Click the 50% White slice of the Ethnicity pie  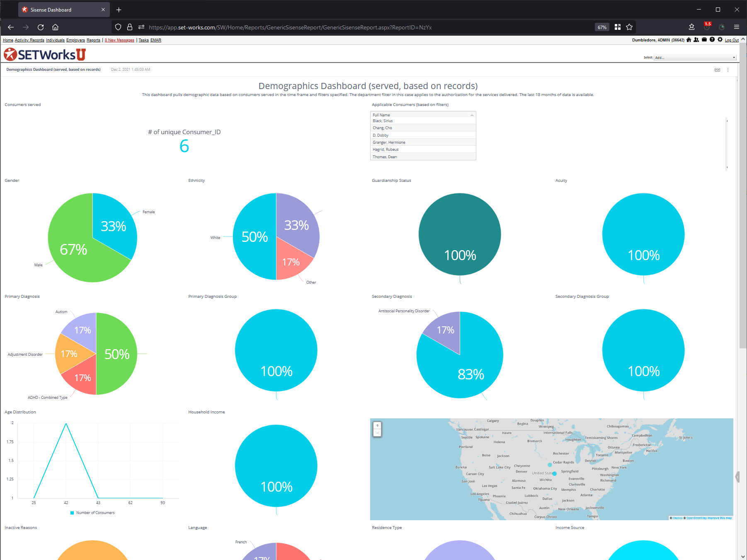[254, 237]
